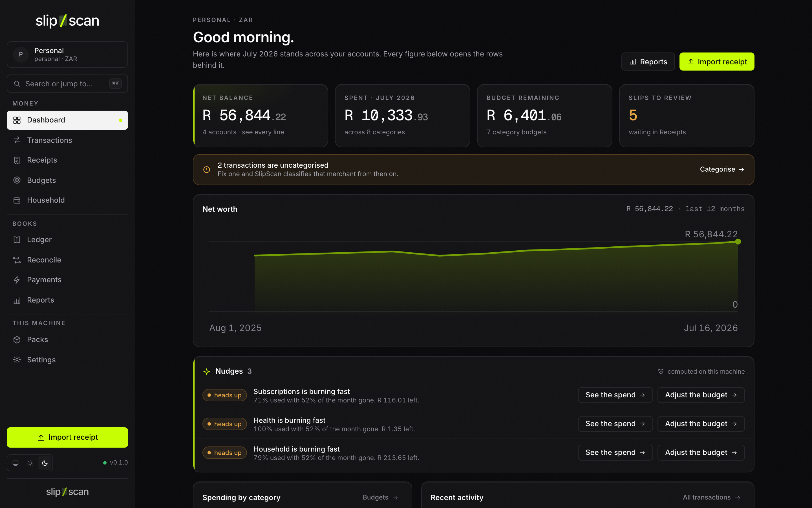Viewport: 812px width, 508px height.
Task: Click the upload icon in header Import receipt
Action: pos(690,62)
